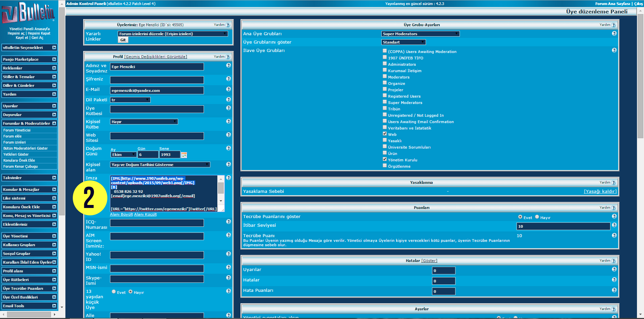Click the vBulletin logo

coord(28,13)
